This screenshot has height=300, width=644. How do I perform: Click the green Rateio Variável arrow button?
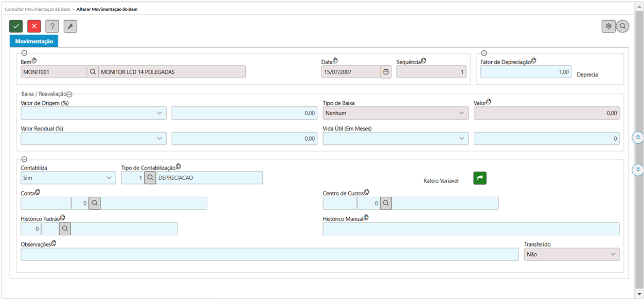[x=479, y=178]
